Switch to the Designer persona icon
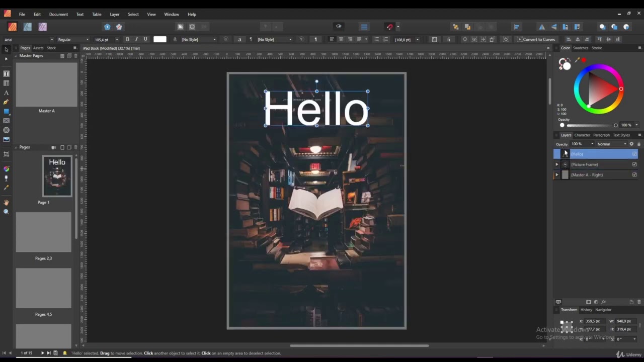 click(x=27, y=27)
